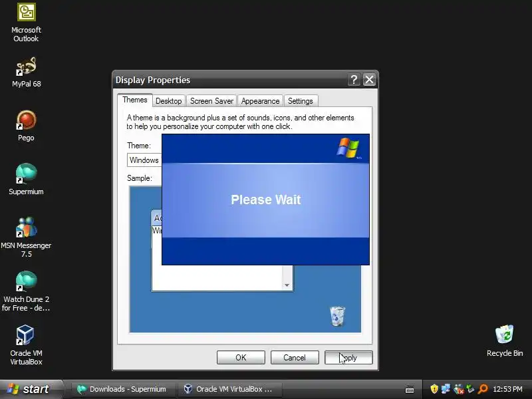
Task: Select the Oracle VM VirtualBox desktop icon
Action: pos(26,344)
